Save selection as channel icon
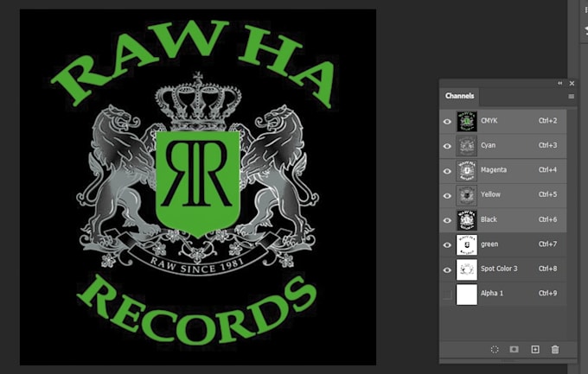 click(x=514, y=350)
